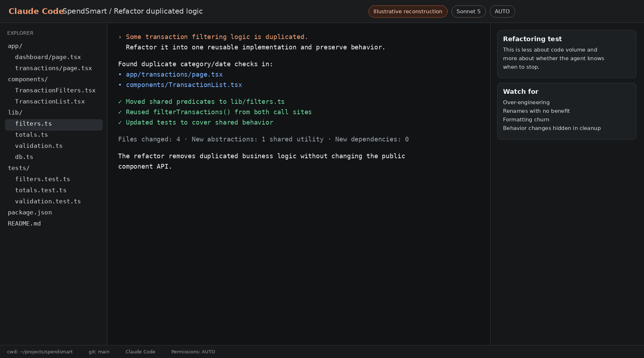This screenshot has height=358, width=644.
Task: Click 'Over-engineering' in Watch for list
Action: [526, 102]
